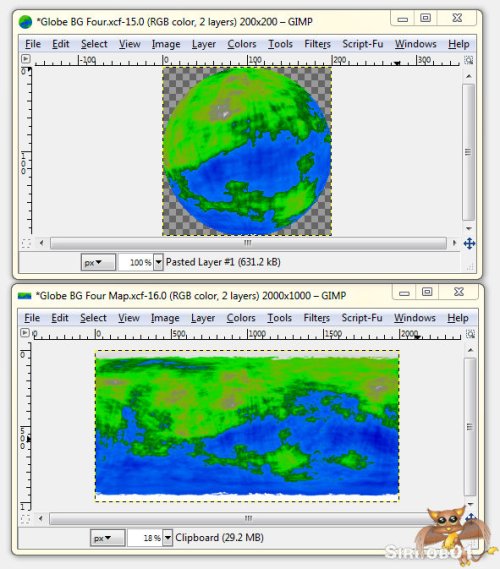
Task: Open Script-Fu menu in Globe BG Four Map window
Action: [x=362, y=318]
